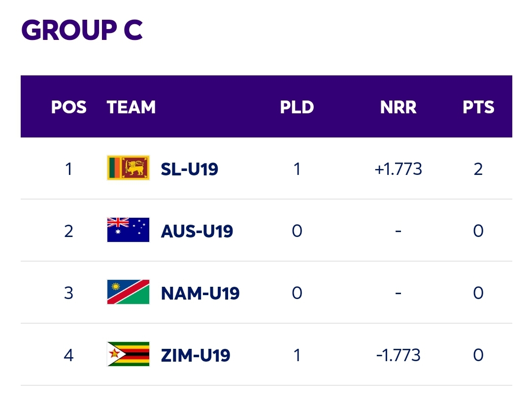
Task: Click the TEAM column header
Action: 132,107
